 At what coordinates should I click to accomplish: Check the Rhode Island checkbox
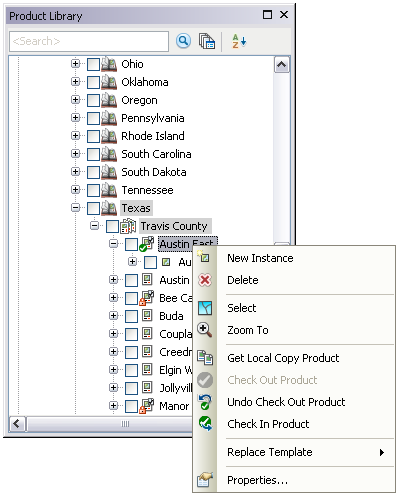(93, 136)
